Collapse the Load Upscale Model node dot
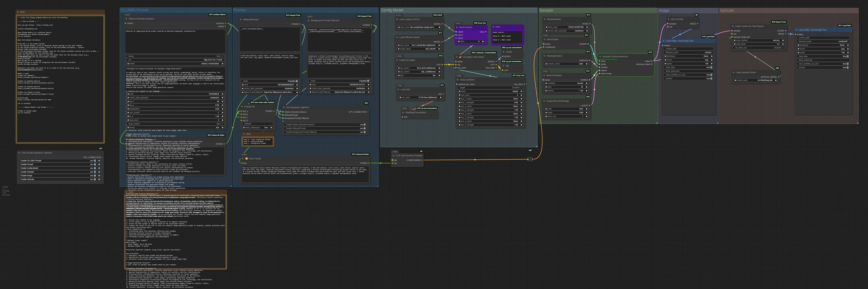Screen dimensions: 868x289 (x=733, y=72)
